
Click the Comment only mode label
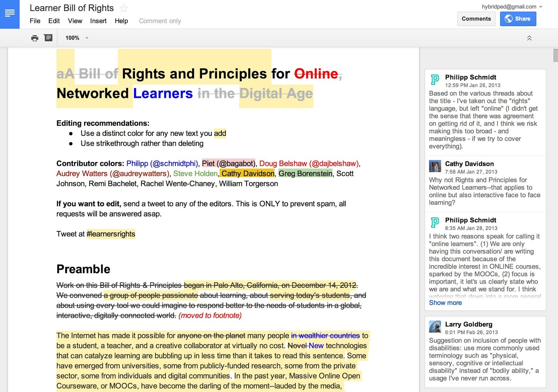click(160, 21)
